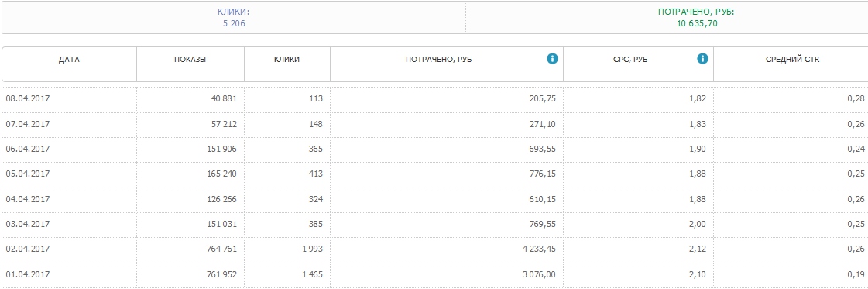The height and width of the screenshot is (289, 868).
Task: Click the 2,12 CPC value
Action: coord(698,249)
